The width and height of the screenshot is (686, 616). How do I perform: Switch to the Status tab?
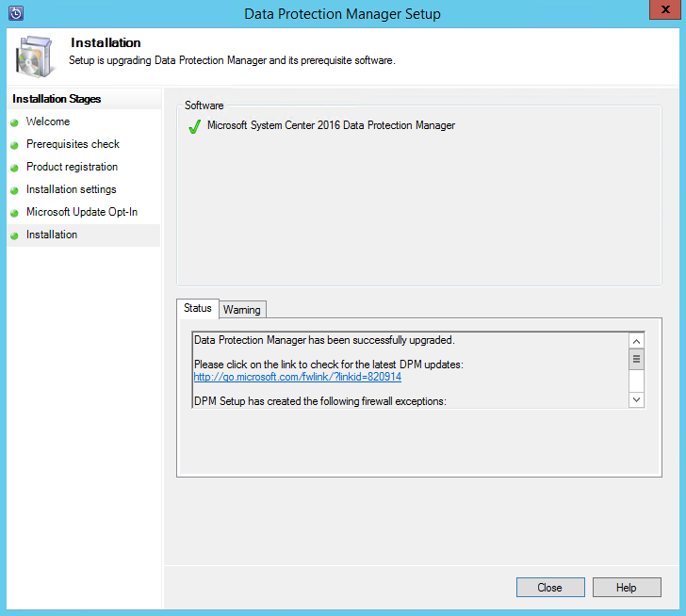coord(197,308)
